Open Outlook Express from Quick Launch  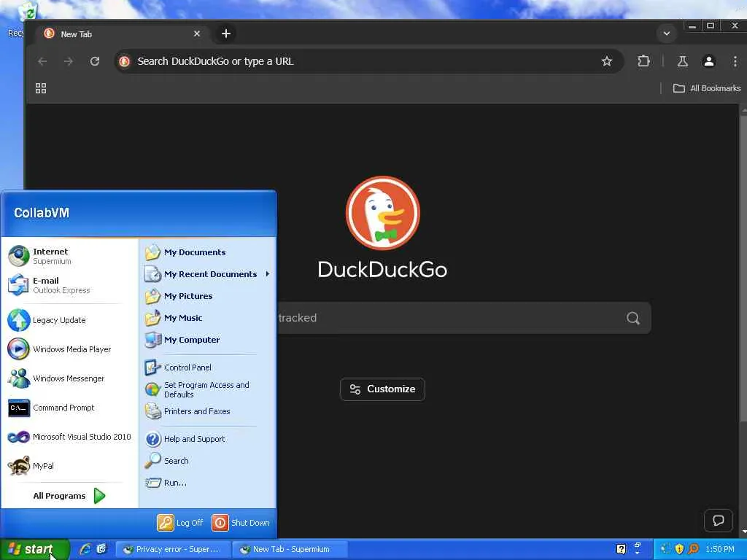pyautogui.click(x=101, y=549)
